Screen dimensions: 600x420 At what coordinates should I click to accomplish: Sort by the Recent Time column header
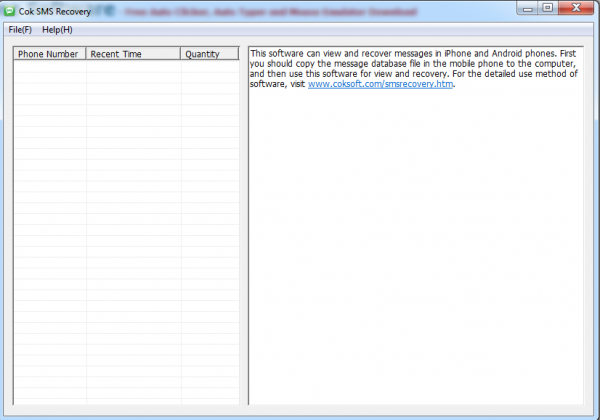(133, 54)
